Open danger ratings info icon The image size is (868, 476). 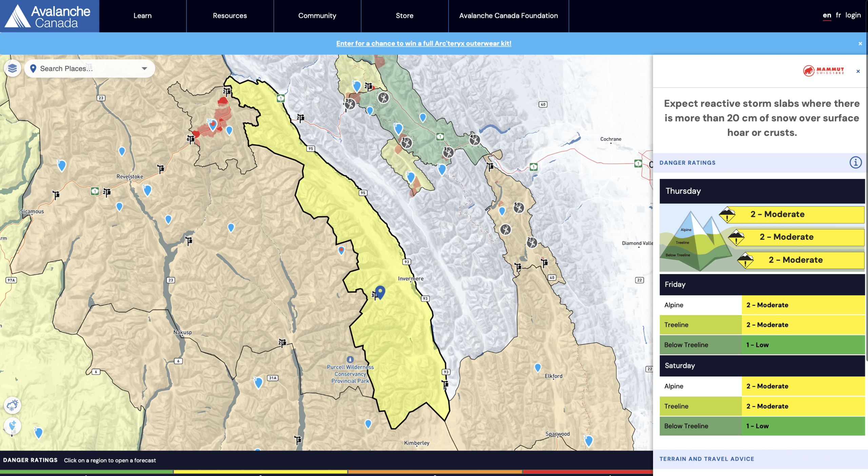point(855,163)
